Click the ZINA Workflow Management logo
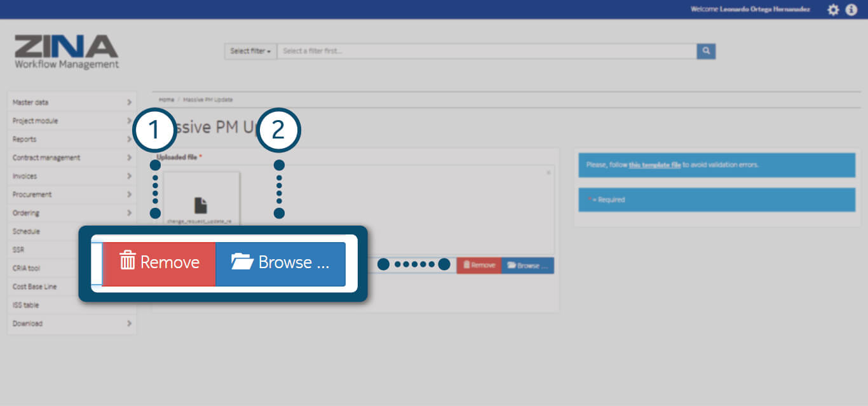The width and height of the screenshot is (868, 406). click(67, 51)
